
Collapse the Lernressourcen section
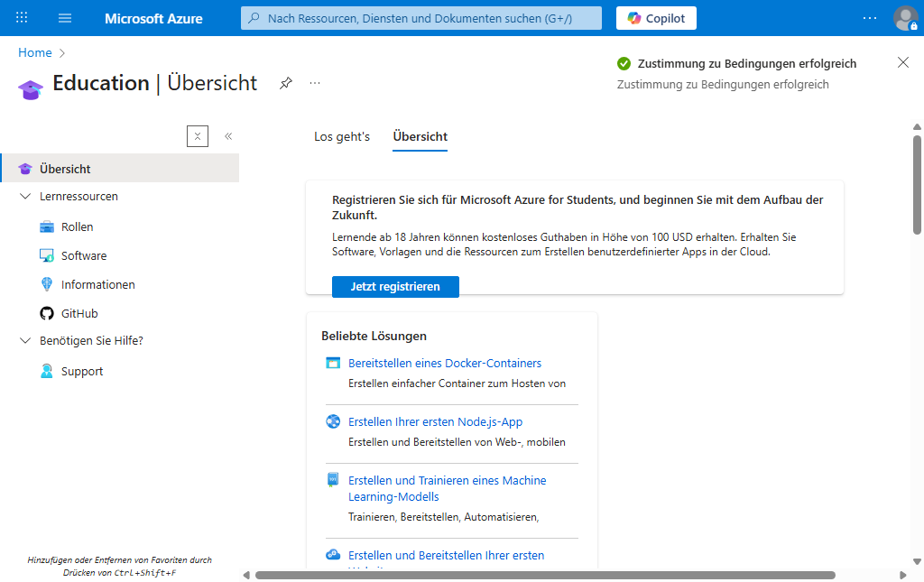pyautogui.click(x=25, y=196)
